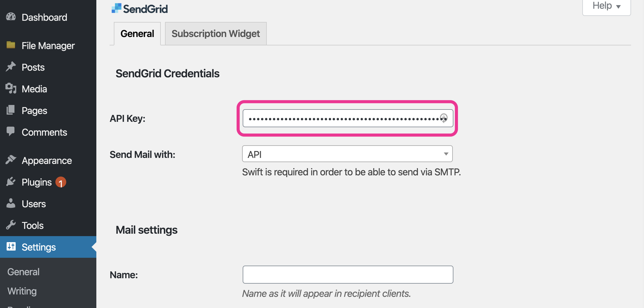Click the SendGrid logo
The image size is (644, 308).
pos(139,8)
